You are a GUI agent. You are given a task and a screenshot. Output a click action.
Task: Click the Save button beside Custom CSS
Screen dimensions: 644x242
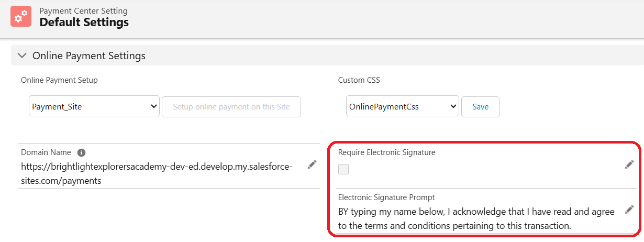coord(480,107)
